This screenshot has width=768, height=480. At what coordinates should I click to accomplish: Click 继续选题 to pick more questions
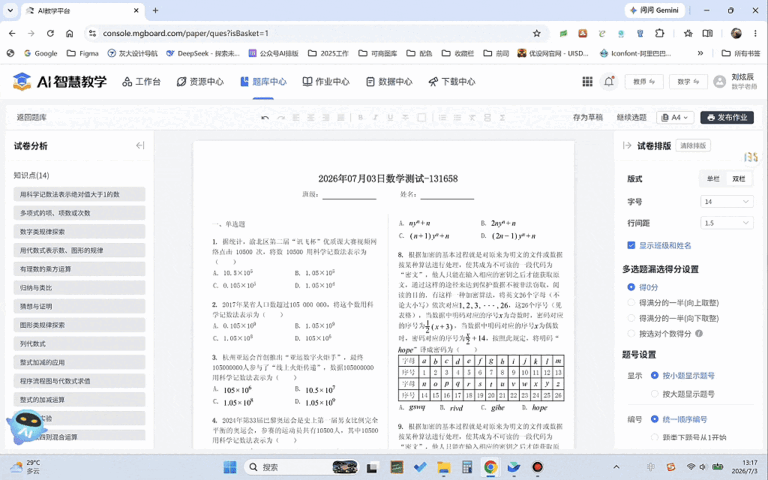[x=631, y=118]
